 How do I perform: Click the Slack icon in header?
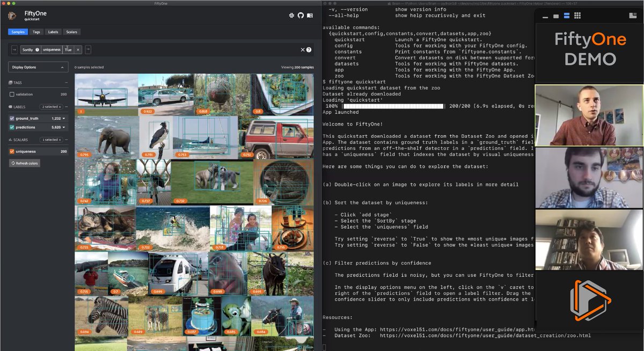tap(291, 15)
